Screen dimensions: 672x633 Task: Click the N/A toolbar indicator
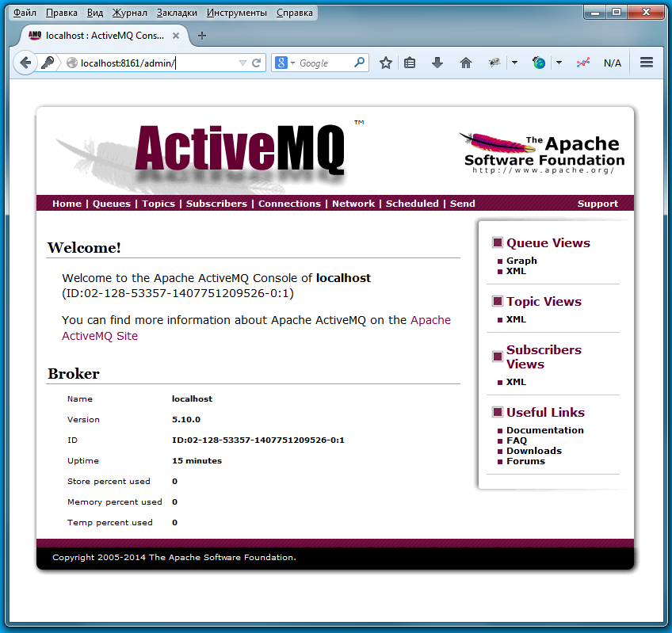pos(612,63)
